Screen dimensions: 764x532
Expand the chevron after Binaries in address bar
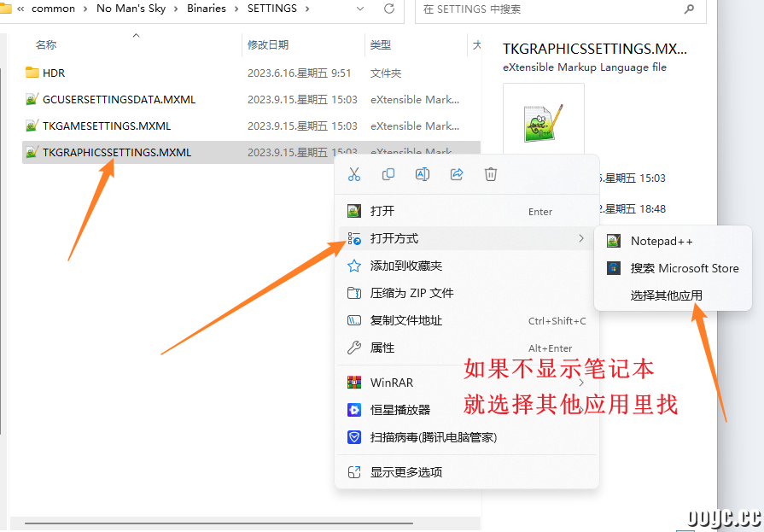tap(236, 9)
